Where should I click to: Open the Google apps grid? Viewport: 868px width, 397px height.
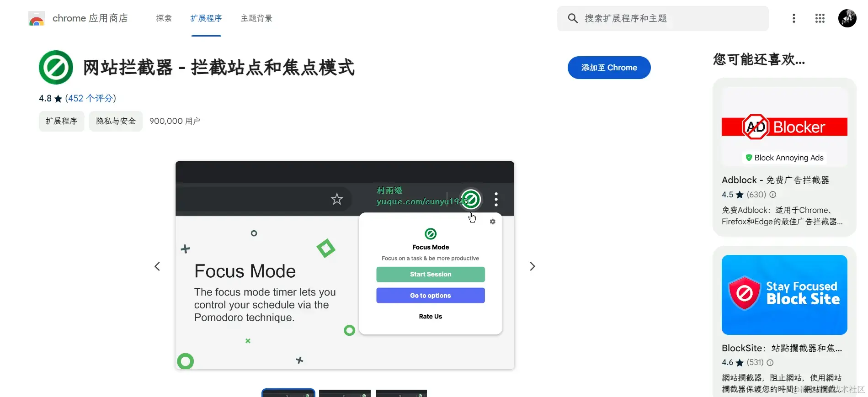click(x=820, y=18)
